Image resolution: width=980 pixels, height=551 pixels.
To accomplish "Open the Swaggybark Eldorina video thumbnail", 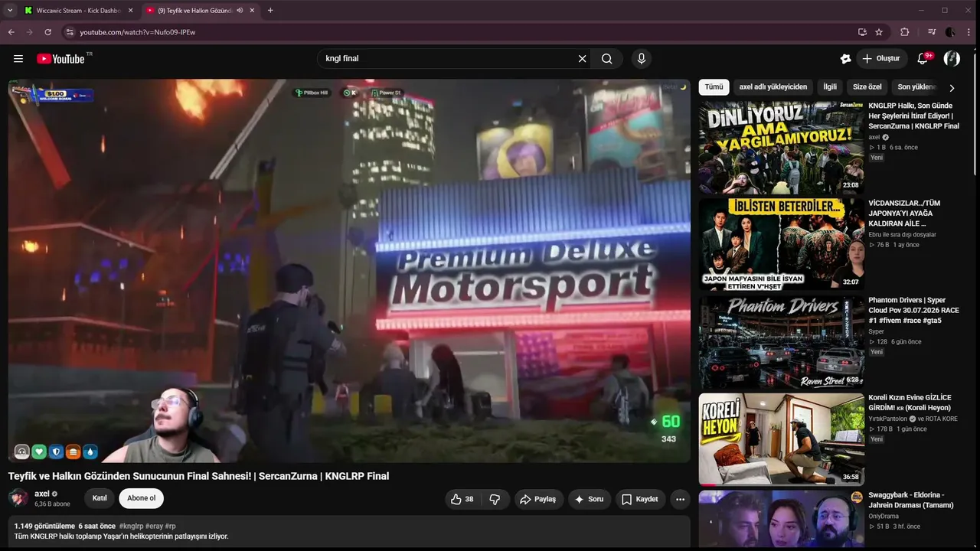I will [x=781, y=519].
